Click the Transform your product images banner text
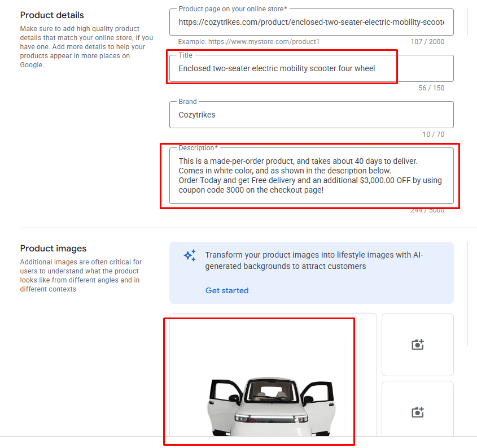The height and width of the screenshot is (448, 477). (x=314, y=260)
